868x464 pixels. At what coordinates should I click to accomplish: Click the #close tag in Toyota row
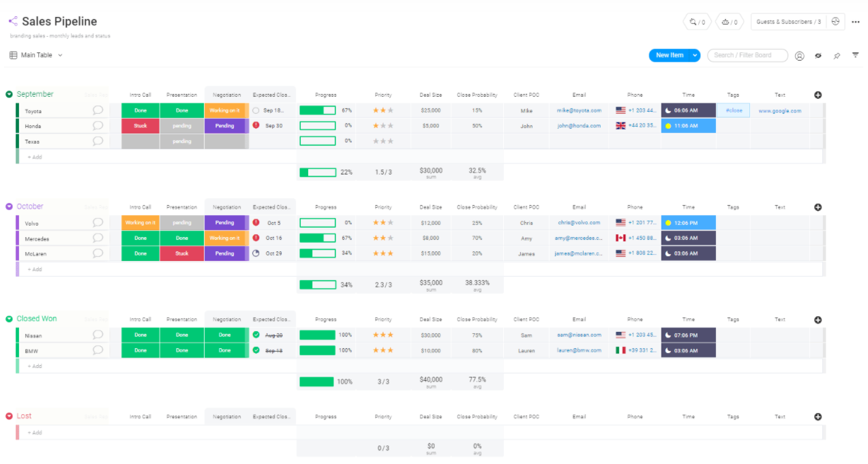tap(734, 110)
